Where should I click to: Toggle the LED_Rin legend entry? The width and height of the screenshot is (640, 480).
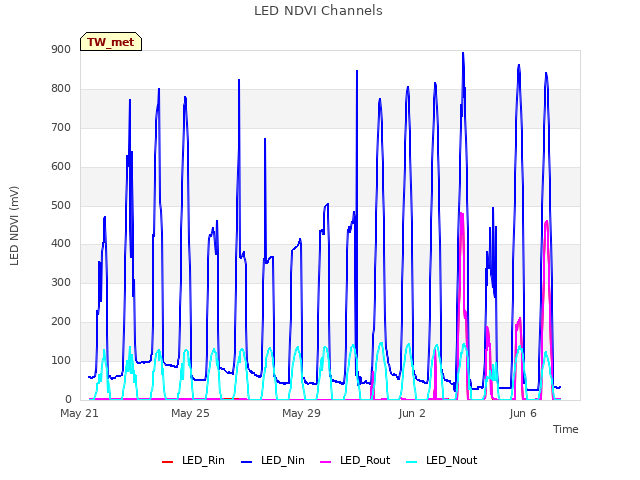coord(193,461)
